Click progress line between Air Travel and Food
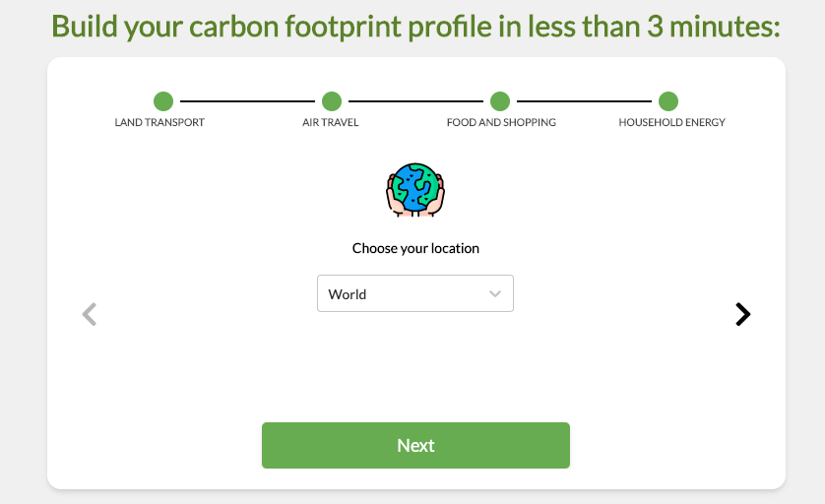 [415, 101]
